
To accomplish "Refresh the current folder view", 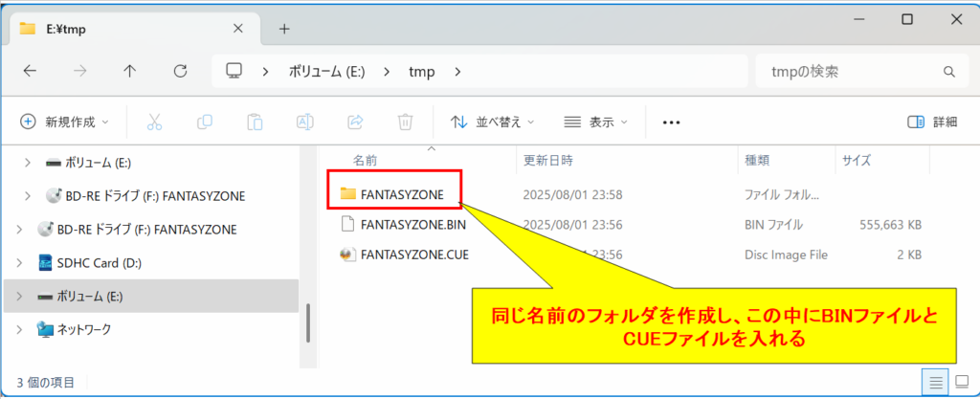I will [x=180, y=71].
